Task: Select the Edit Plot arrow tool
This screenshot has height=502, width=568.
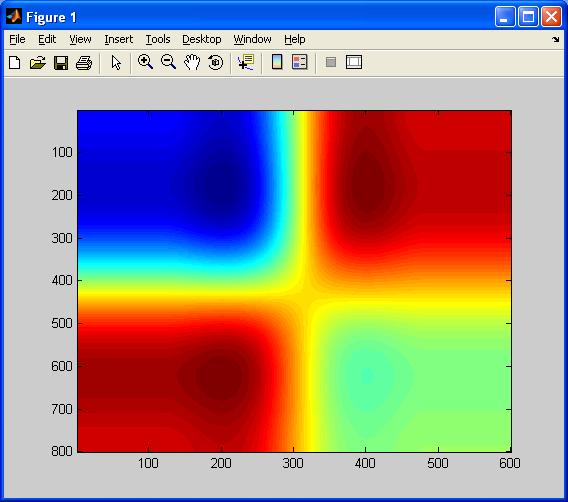Action: click(116, 63)
